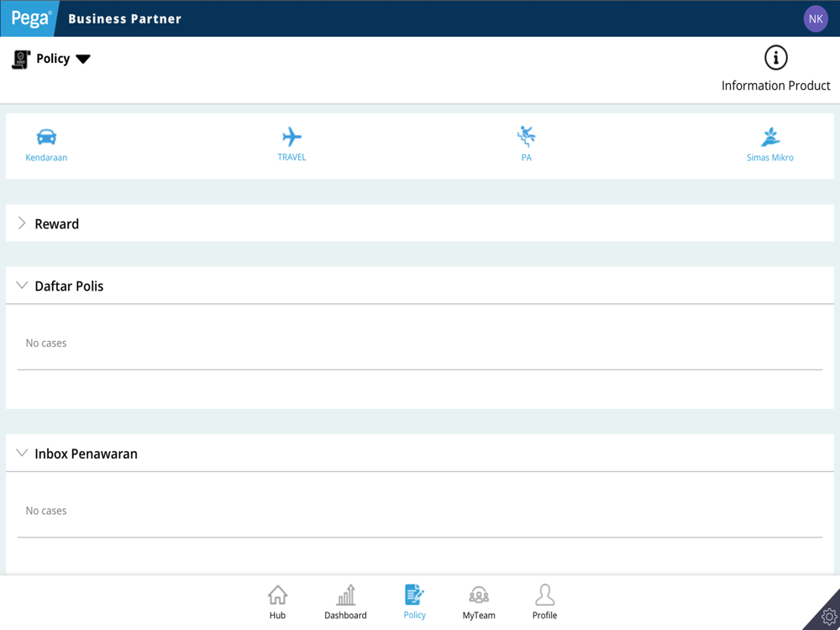The width and height of the screenshot is (840, 630).
Task: Click the PA label link
Action: click(527, 158)
